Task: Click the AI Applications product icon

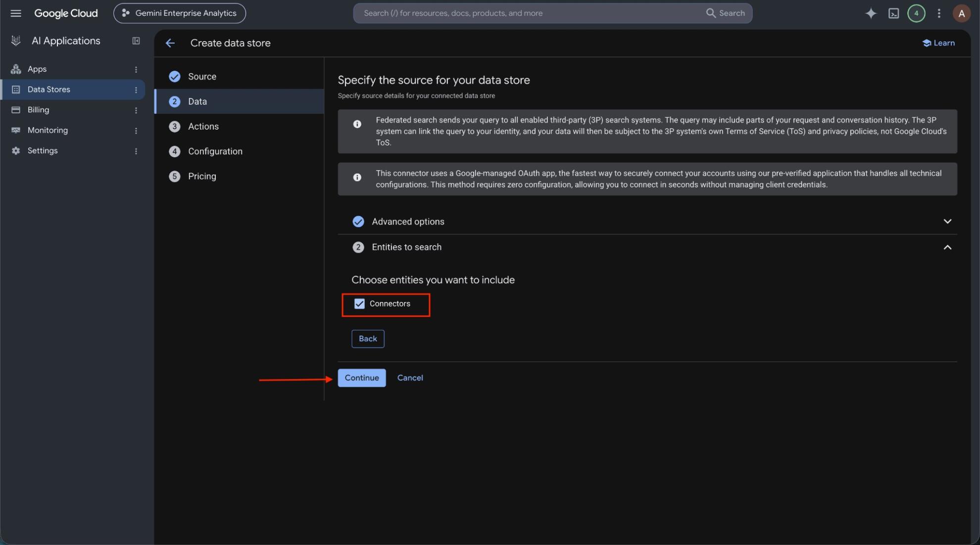Action: click(x=16, y=41)
